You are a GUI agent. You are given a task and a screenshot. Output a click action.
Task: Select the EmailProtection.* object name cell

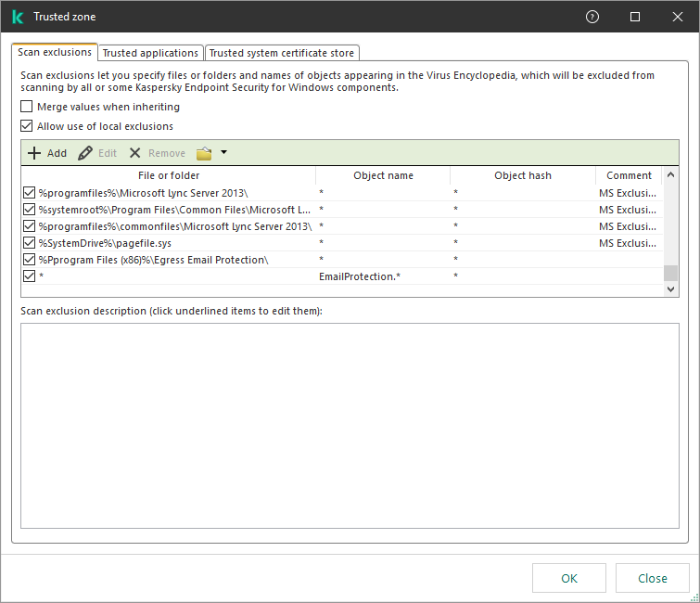click(360, 276)
